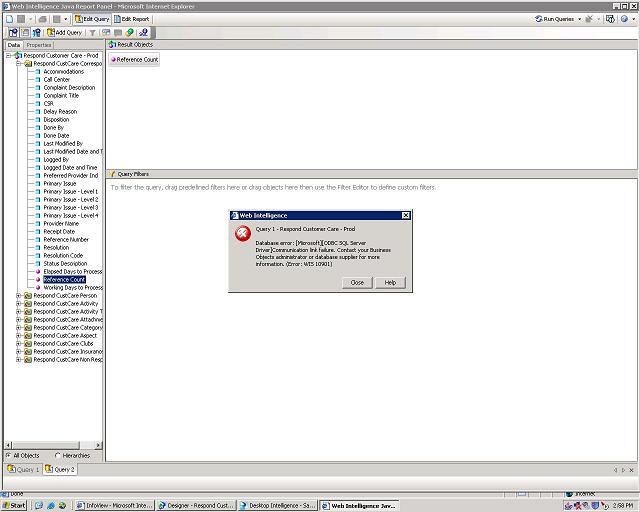Click the Result Objects panel icon
Viewport: 640px width, 512px height.
click(x=112, y=45)
